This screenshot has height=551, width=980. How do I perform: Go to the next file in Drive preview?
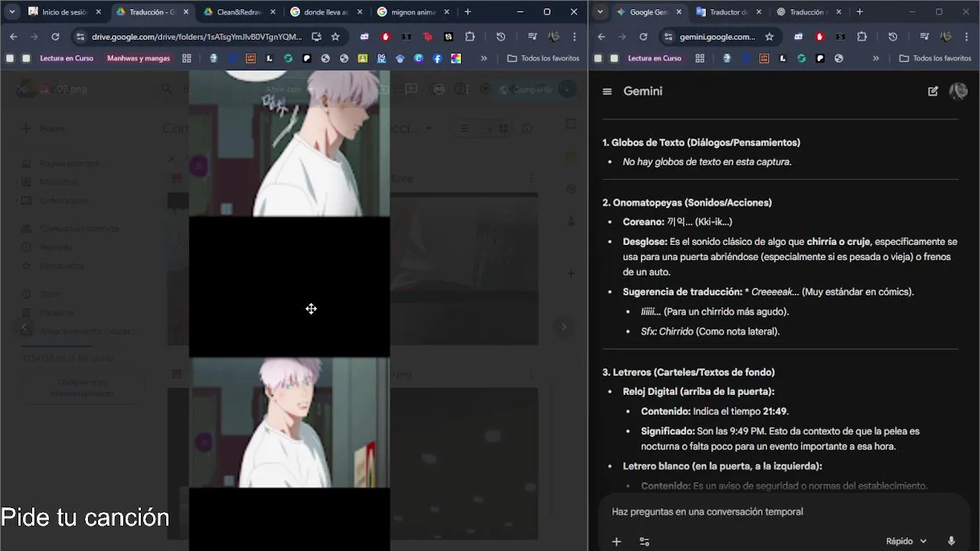point(563,327)
